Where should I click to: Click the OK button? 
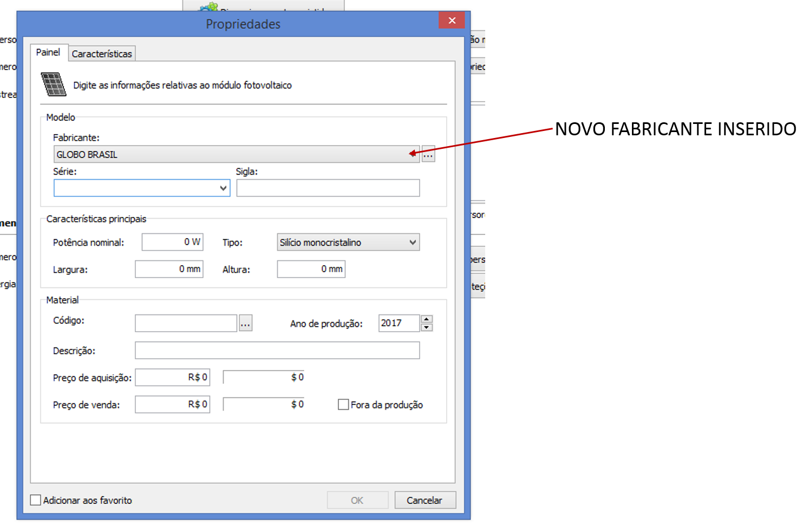(x=357, y=500)
